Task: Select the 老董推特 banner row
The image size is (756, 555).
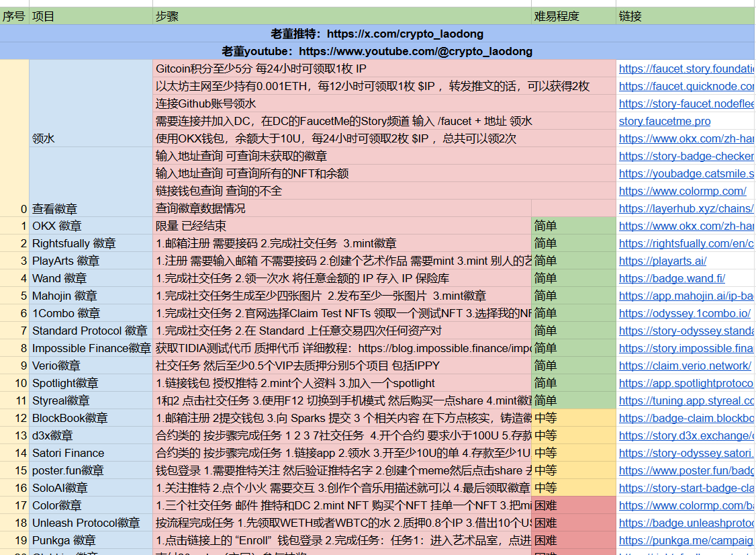Action: 377,34
